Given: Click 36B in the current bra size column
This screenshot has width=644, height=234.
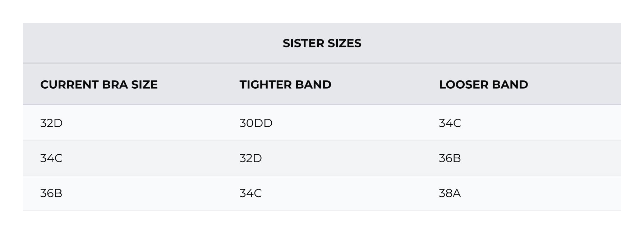Looking at the screenshot, I should 51,193.
